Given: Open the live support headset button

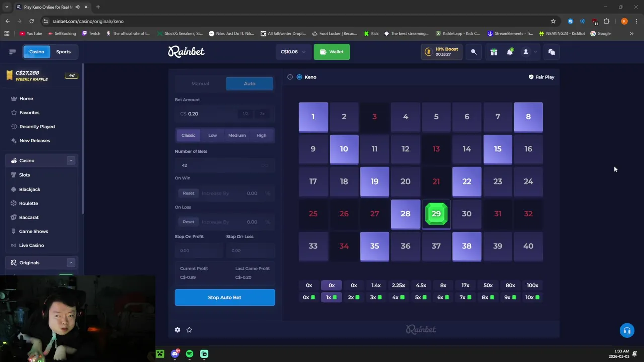Looking at the screenshot, I should 627,331.
